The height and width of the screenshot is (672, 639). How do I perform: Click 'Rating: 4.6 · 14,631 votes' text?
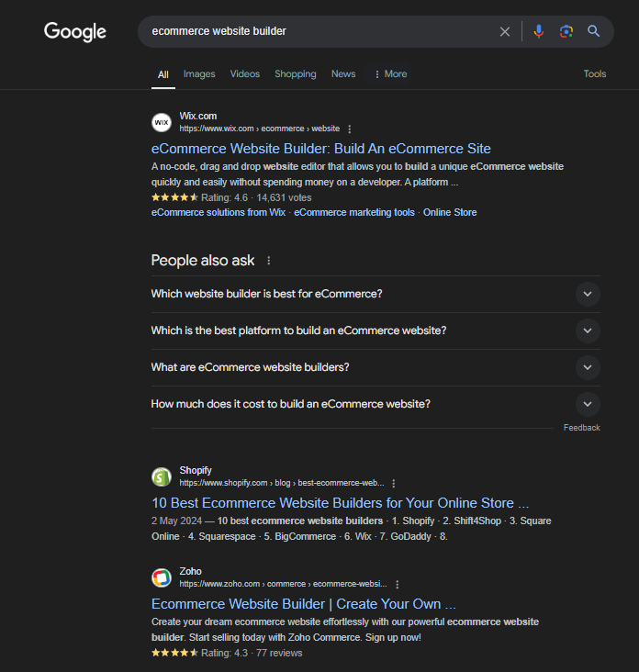[x=256, y=197]
